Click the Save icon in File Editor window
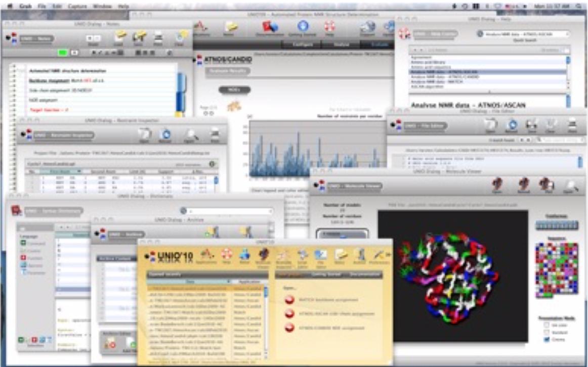 531,125
